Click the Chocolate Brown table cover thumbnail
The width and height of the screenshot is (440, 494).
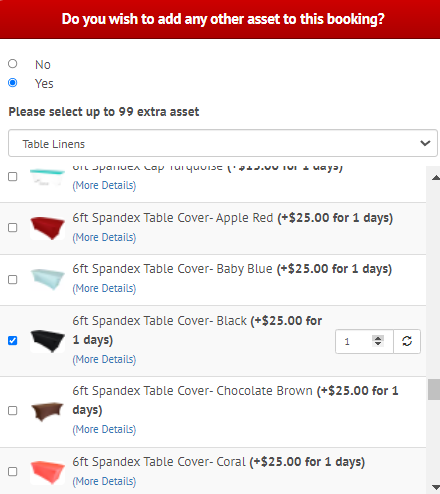pyautogui.click(x=47, y=411)
